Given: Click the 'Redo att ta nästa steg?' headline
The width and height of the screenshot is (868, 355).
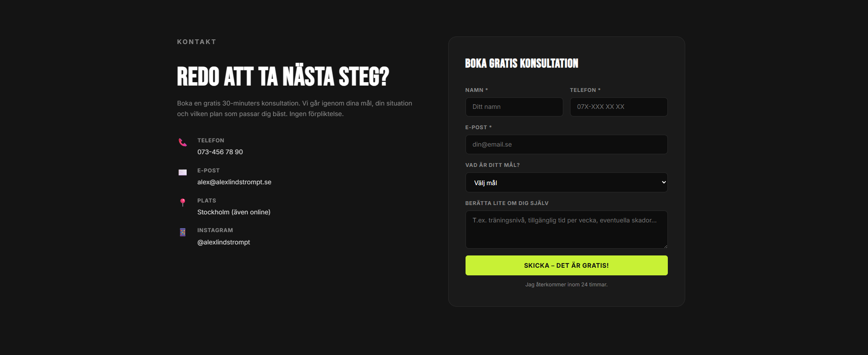Looking at the screenshot, I should (283, 77).
